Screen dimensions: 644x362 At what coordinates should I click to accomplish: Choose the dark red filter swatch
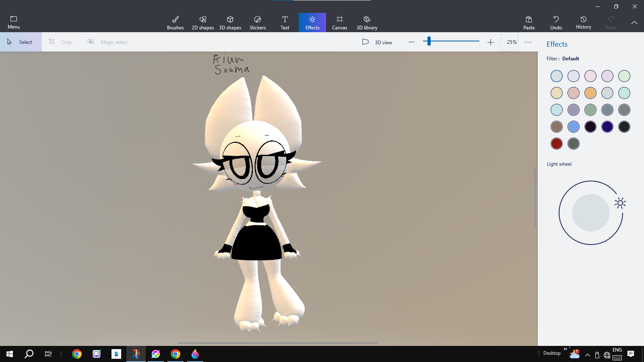point(556,144)
